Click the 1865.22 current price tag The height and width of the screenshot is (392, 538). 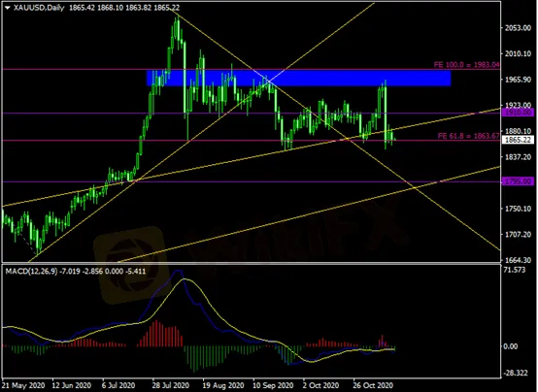coord(518,140)
